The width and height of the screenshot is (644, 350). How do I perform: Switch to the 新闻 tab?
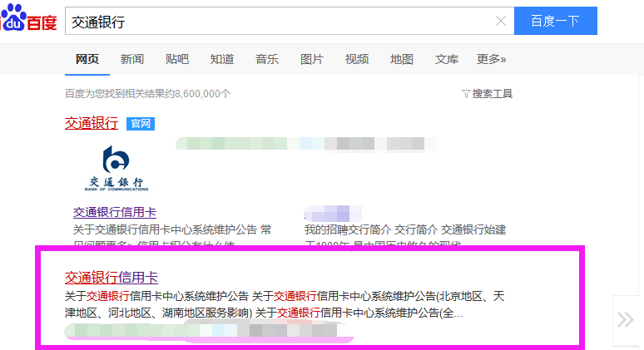pyautogui.click(x=131, y=60)
